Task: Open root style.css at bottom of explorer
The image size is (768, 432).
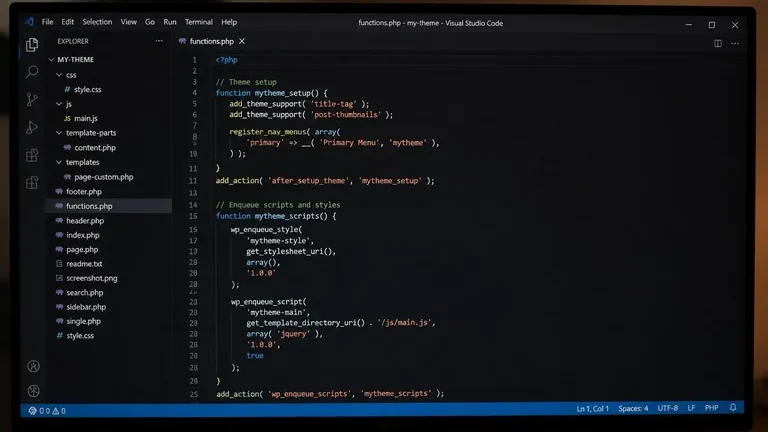Action: coord(80,336)
